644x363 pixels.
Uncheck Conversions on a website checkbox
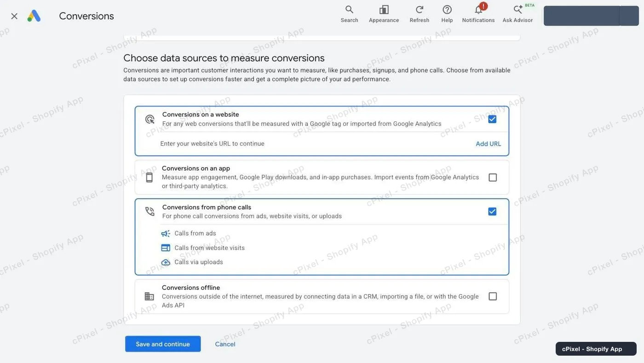(x=492, y=119)
